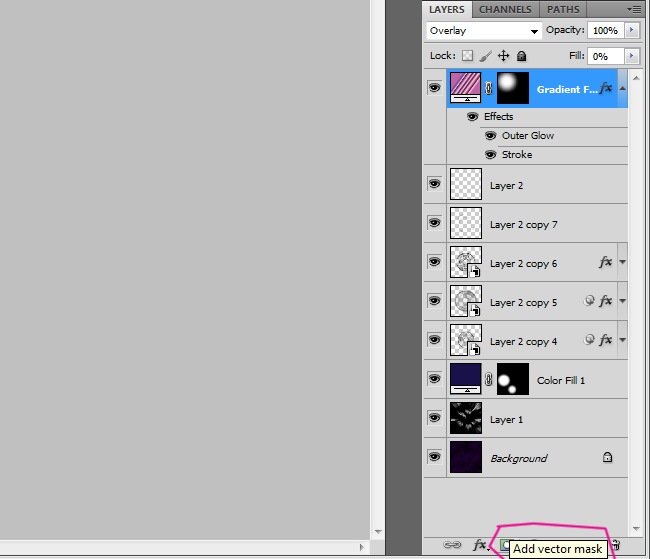
Task: Toggle lock transparent pixels icon
Action: [x=468, y=56]
